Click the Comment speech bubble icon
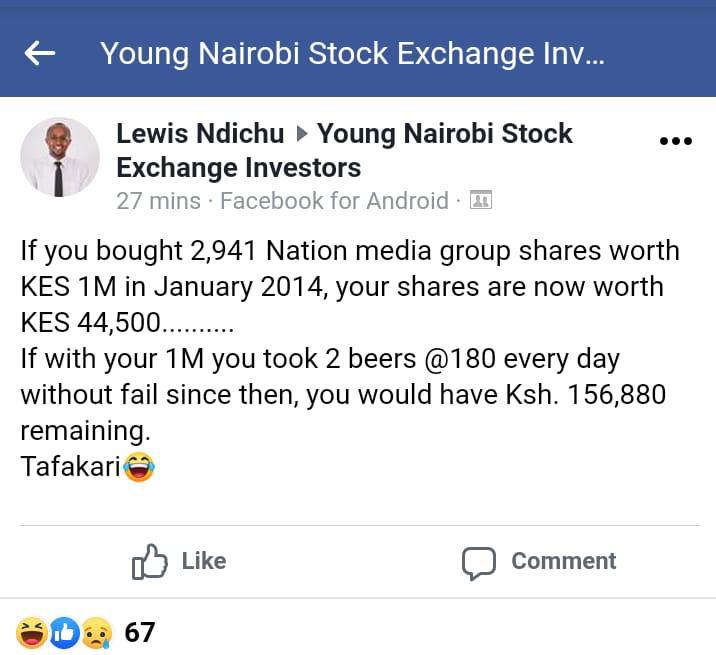 click(x=479, y=562)
